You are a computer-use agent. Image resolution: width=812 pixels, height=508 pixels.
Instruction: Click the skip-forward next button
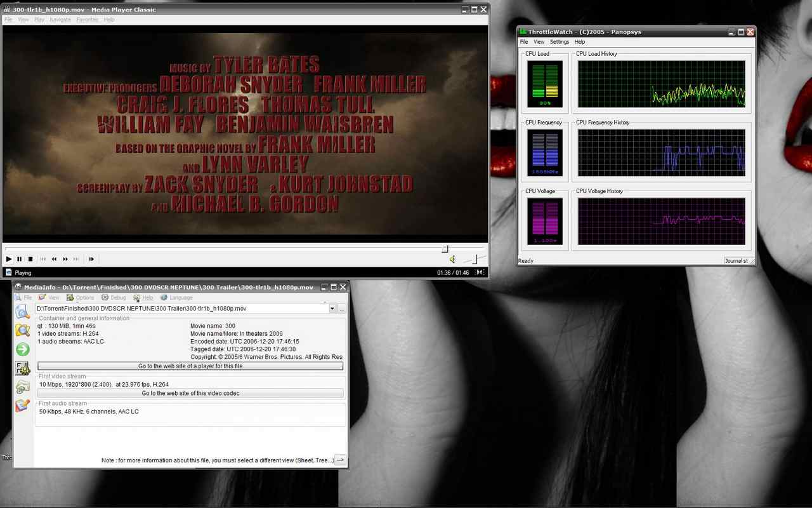pos(77,259)
